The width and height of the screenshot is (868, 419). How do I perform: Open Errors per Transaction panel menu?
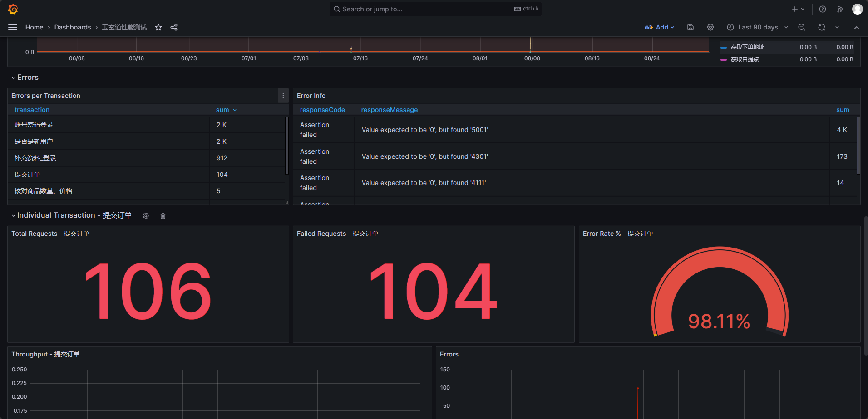283,96
